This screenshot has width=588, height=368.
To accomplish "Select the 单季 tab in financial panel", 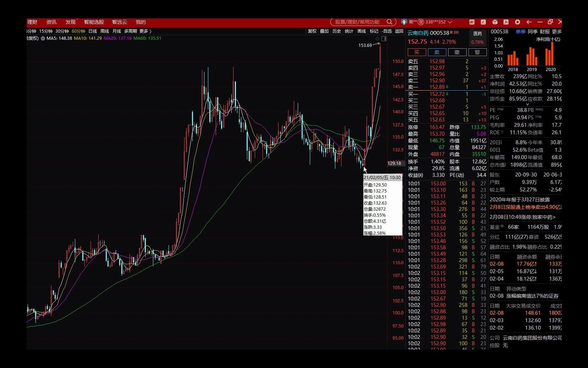I will click(x=521, y=32).
